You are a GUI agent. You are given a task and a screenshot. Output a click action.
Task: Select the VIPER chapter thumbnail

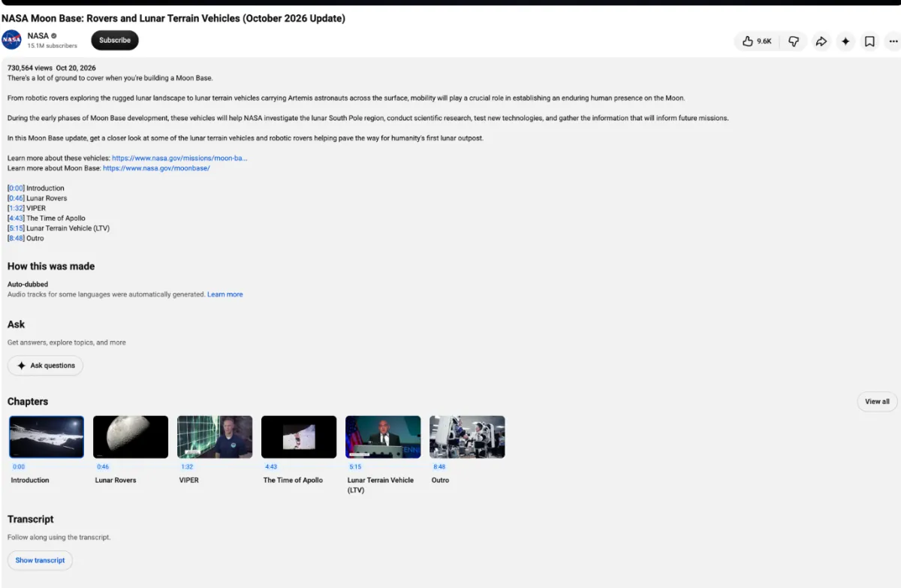pos(215,437)
